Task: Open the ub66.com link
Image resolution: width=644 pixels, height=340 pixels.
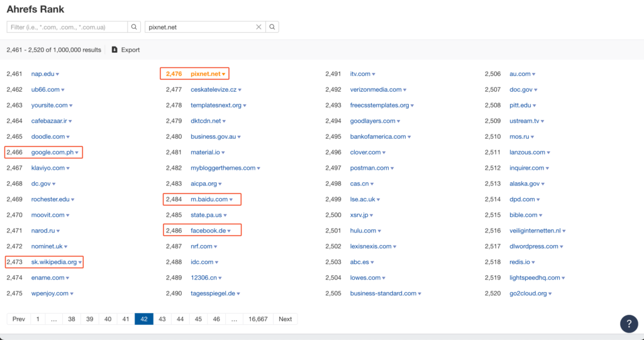Action: tap(45, 89)
